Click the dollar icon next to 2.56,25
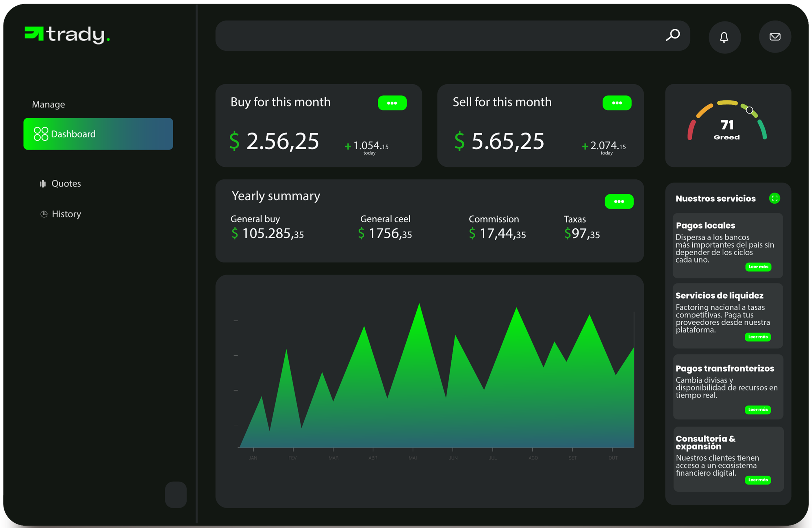 234,141
